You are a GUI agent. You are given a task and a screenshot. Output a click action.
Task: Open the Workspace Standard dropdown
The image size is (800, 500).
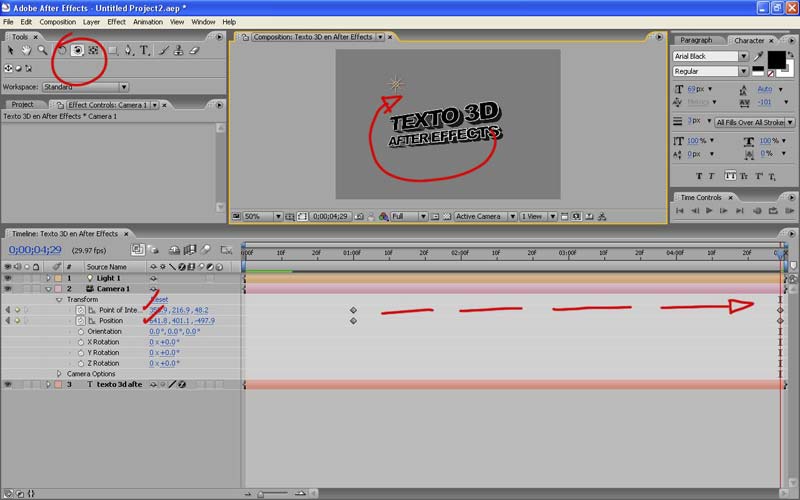point(86,87)
